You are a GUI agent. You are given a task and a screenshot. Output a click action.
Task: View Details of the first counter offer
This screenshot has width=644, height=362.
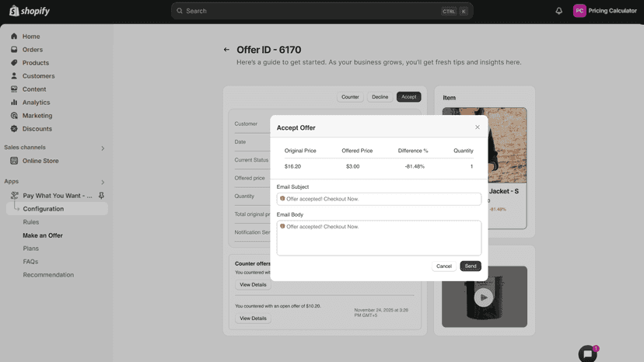point(253,284)
